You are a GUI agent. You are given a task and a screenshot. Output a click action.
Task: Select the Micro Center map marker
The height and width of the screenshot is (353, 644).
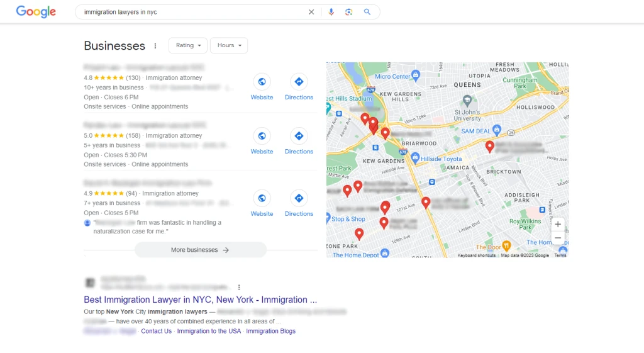pos(416,75)
